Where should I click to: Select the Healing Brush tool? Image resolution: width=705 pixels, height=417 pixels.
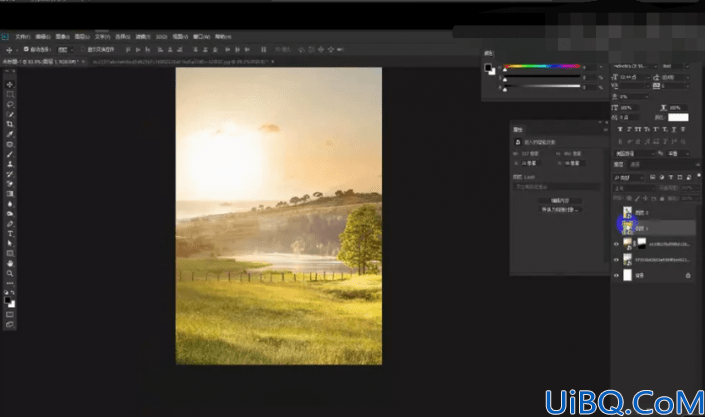(x=10, y=144)
